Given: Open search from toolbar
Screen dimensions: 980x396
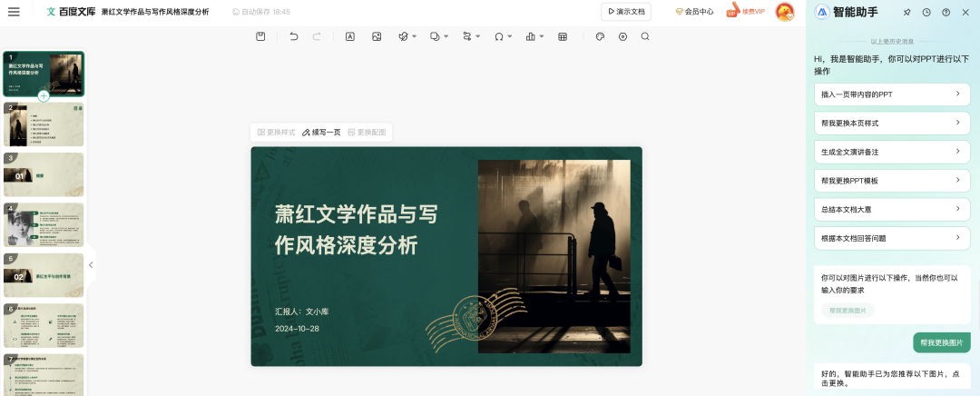Looking at the screenshot, I should pos(645,37).
